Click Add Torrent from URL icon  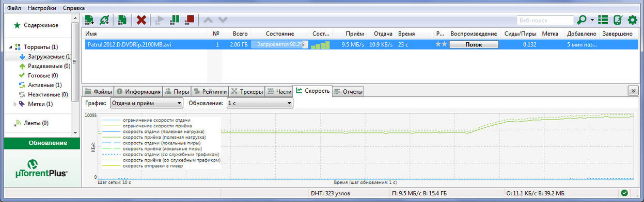click(104, 20)
